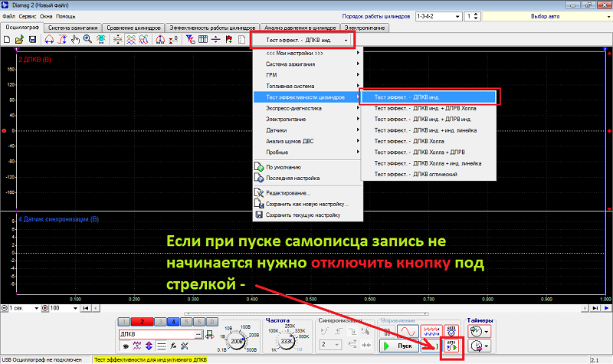Screen dimensions: 613x364
Task: Click the auto scale arc toolbar icon
Action: [160, 40]
